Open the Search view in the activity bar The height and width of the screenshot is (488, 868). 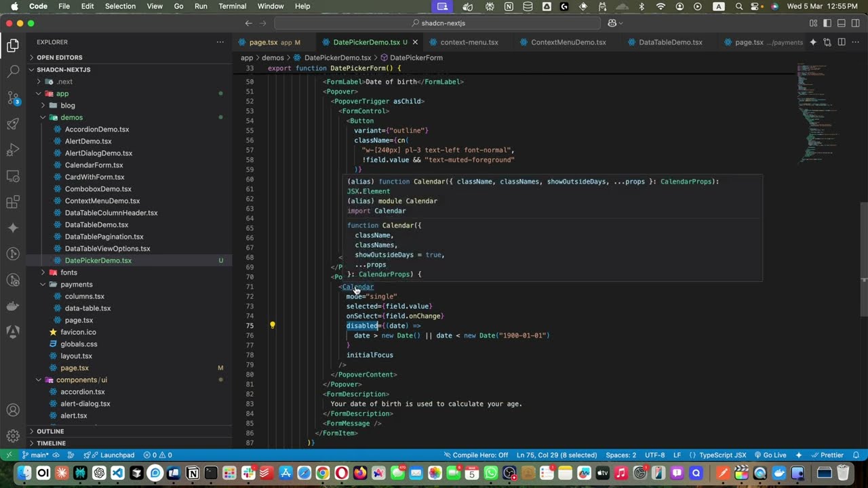[x=14, y=72]
